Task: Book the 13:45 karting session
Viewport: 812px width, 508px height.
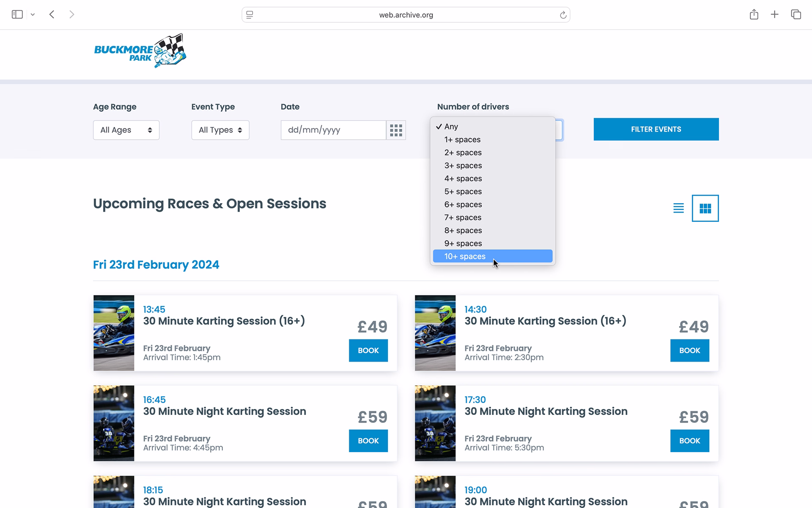Action: 368,351
